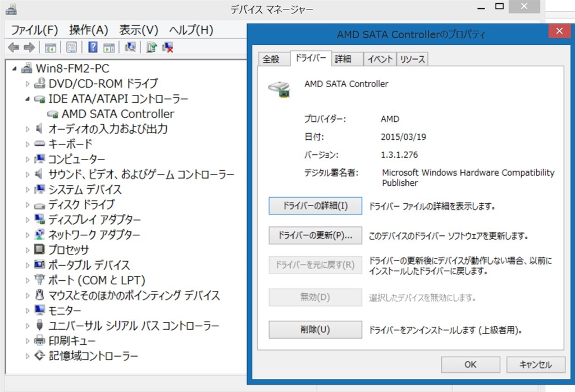This screenshot has width=575, height=392.
Task: Click the Update driver software toolbar icon
Action: (152, 47)
